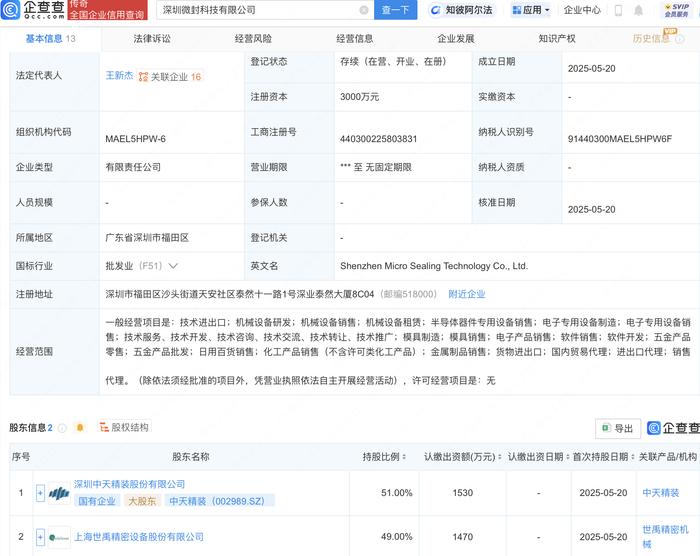The width and height of the screenshot is (700, 556).
Task: Select shareholding value 49.00%
Action: 396,537
